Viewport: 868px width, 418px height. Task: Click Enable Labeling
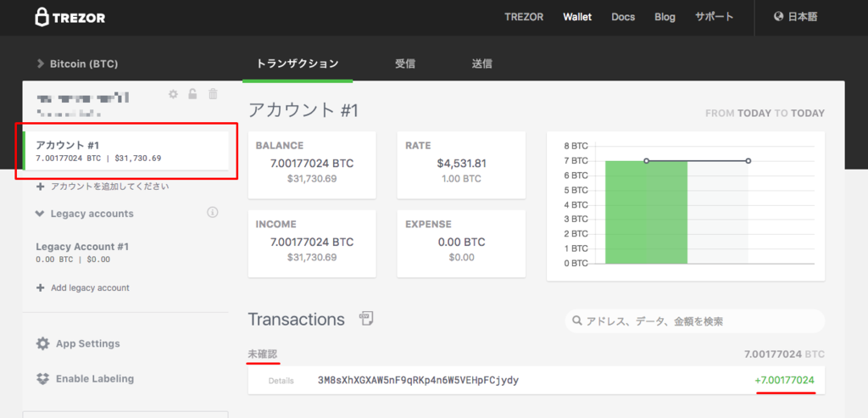(x=85, y=379)
